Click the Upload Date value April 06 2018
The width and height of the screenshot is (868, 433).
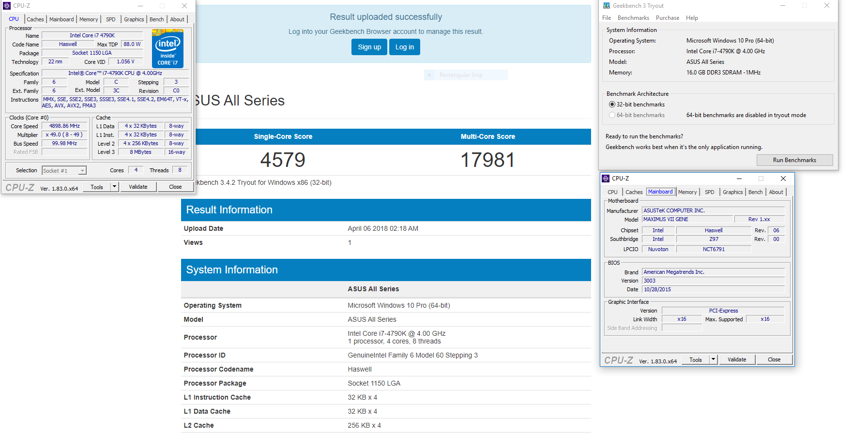click(383, 228)
